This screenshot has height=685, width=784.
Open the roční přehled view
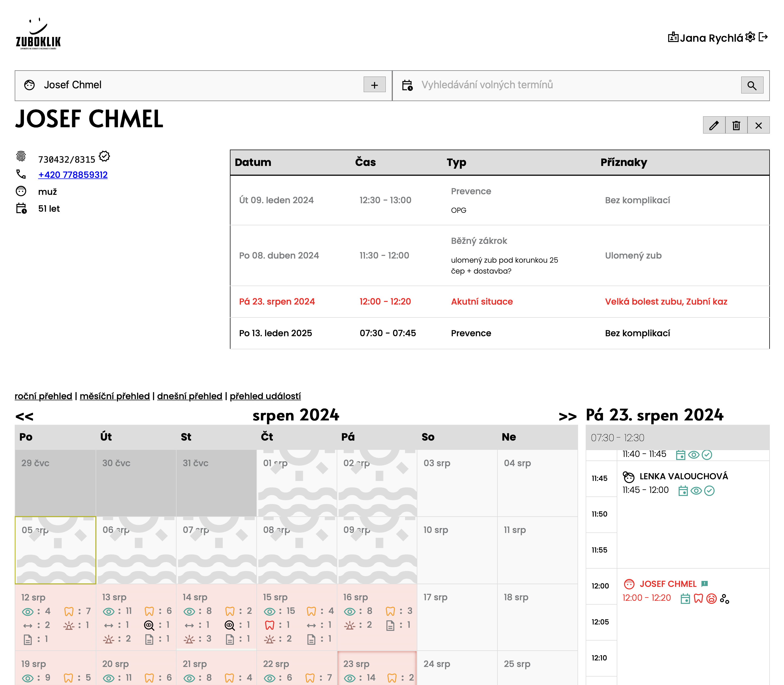pyautogui.click(x=43, y=396)
